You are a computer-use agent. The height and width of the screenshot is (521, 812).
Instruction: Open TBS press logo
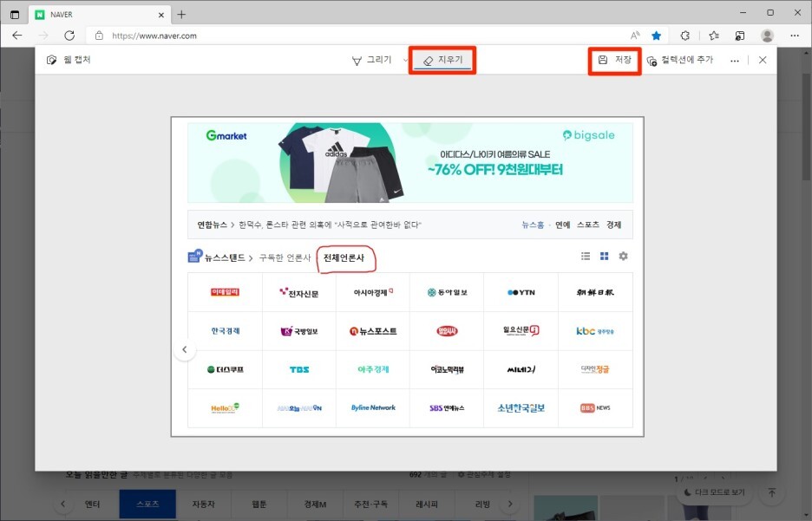[x=299, y=369]
